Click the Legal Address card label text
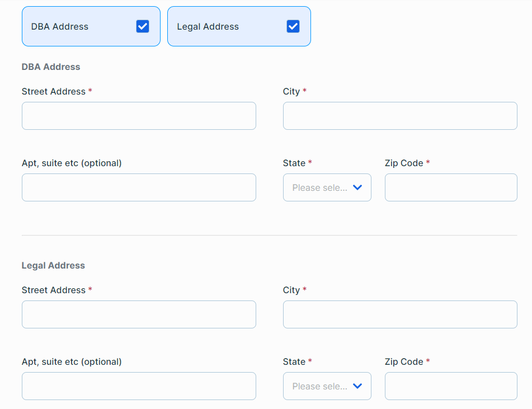 [x=208, y=27]
